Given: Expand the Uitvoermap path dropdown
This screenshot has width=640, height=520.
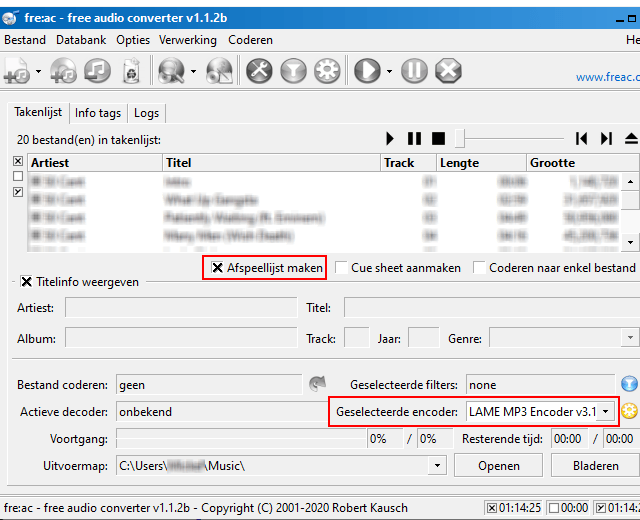Looking at the screenshot, I should pyautogui.click(x=437, y=466).
